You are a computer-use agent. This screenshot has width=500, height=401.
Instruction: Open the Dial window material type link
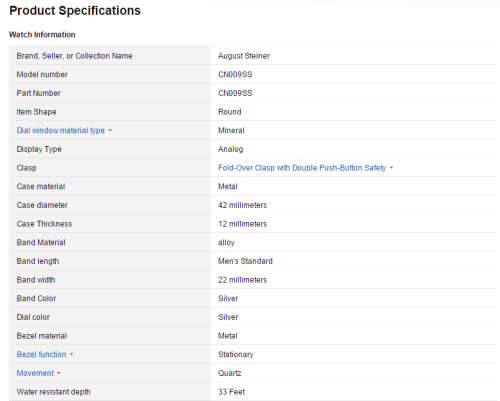[61, 131]
